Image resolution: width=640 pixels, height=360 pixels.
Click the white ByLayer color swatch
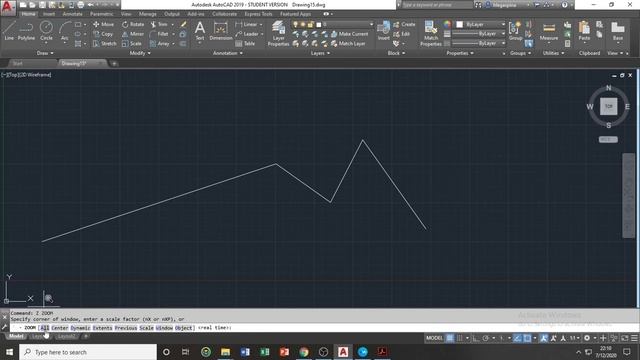click(459, 24)
